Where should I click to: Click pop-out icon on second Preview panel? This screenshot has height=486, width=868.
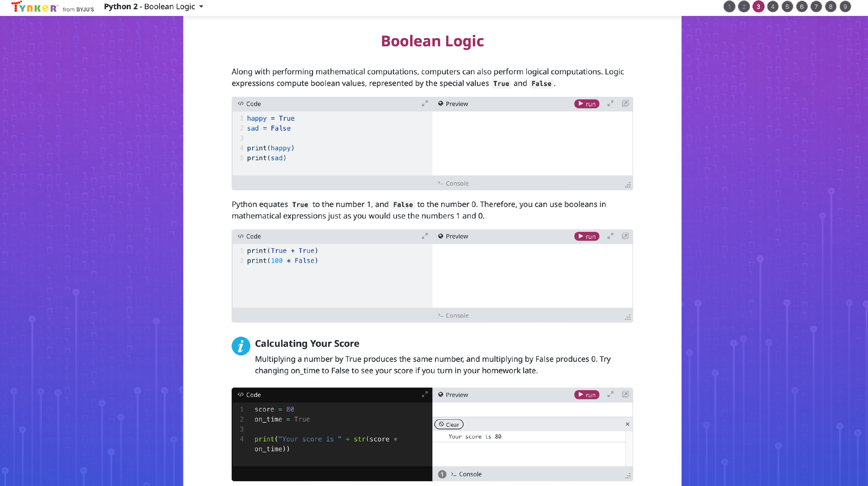625,236
